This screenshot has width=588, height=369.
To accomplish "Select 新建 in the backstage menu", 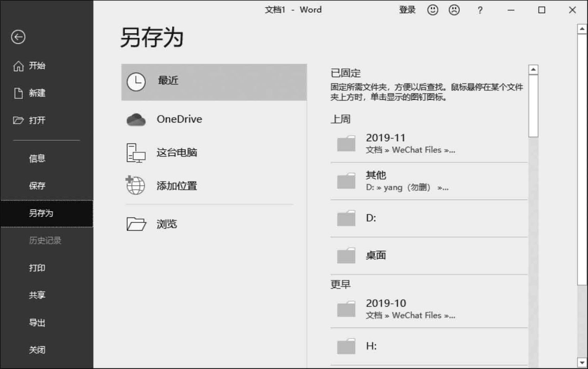I will click(x=37, y=93).
